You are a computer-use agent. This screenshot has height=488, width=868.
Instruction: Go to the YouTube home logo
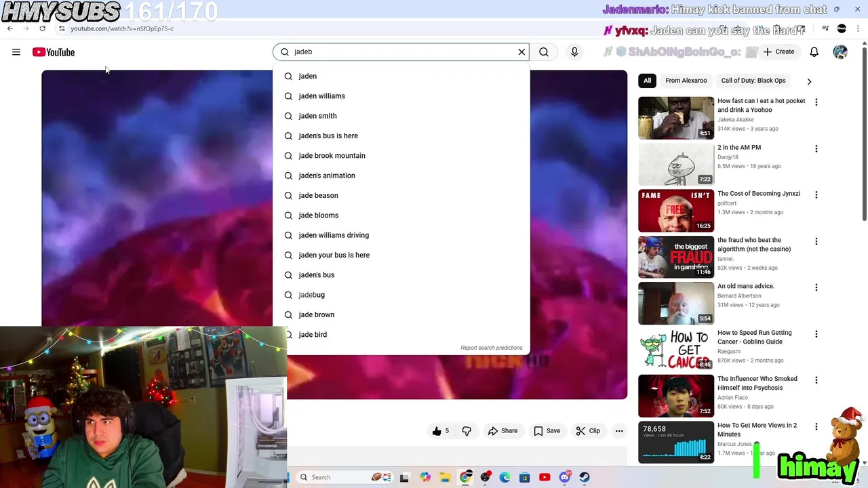tap(54, 52)
